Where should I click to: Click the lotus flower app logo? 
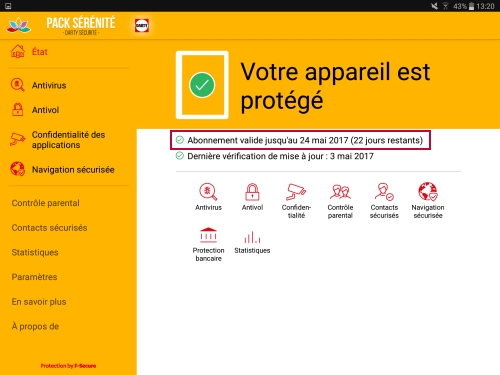click(x=19, y=25)
